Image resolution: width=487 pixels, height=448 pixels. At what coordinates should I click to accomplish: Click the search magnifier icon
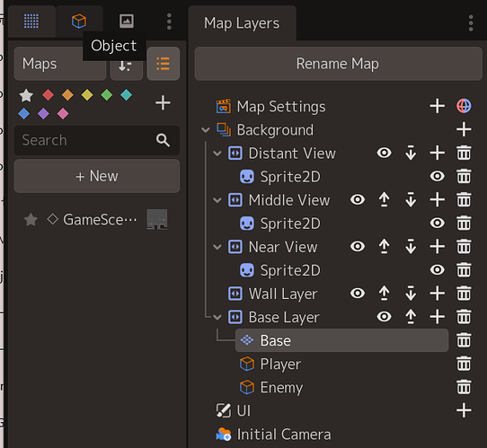[x=163, y=140]
